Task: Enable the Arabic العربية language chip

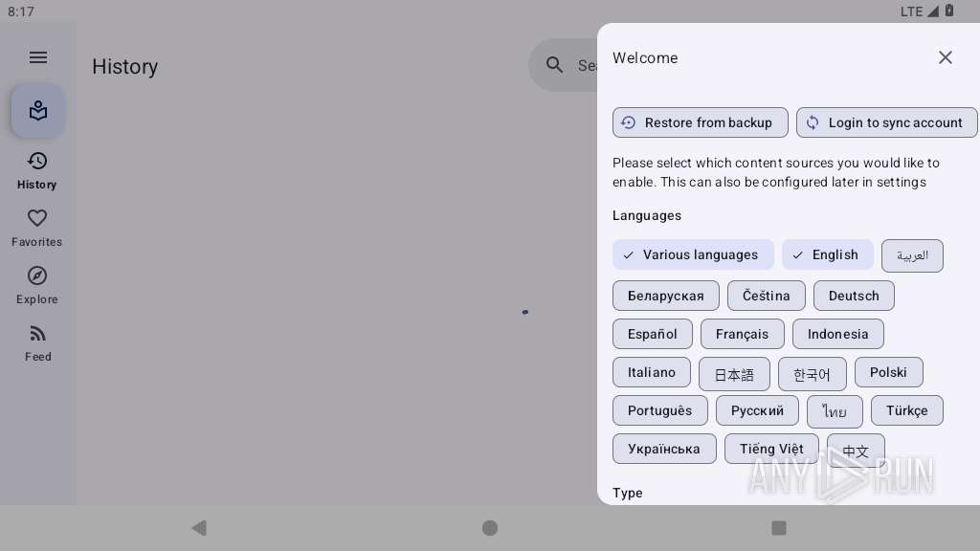Action: pyautogui.click(x=912, y=255)
